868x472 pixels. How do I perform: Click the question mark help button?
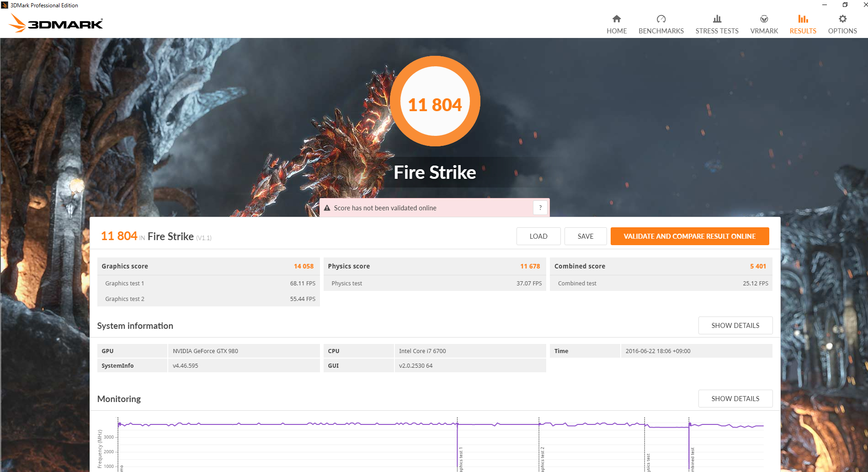tap(540, 208)
